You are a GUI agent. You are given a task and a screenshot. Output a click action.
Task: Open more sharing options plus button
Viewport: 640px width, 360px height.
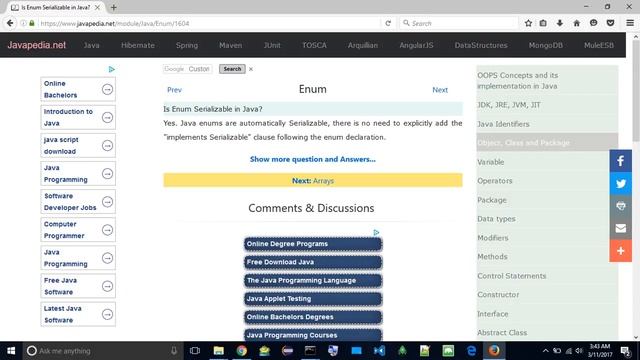[620, 251]
